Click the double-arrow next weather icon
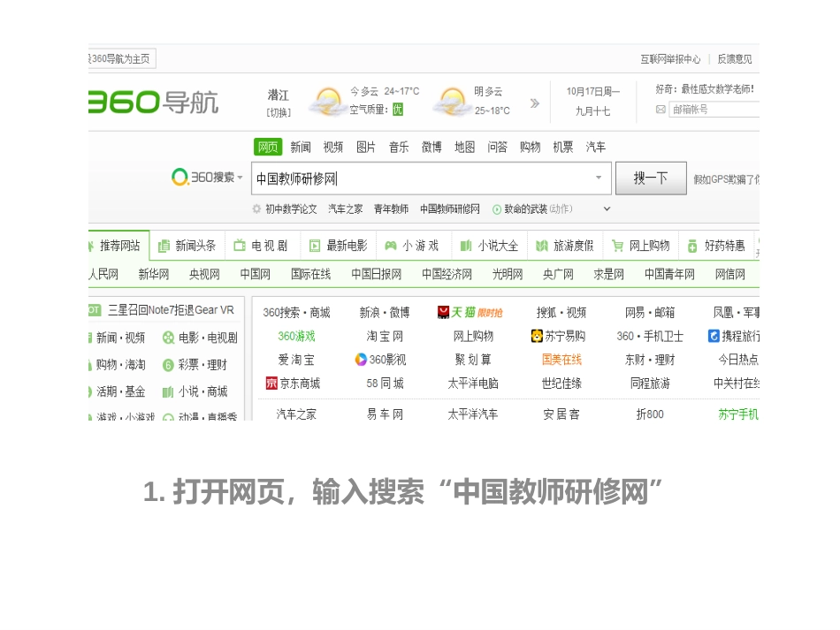This screenshot has height=630, width=840. click(x=535, y=103)
